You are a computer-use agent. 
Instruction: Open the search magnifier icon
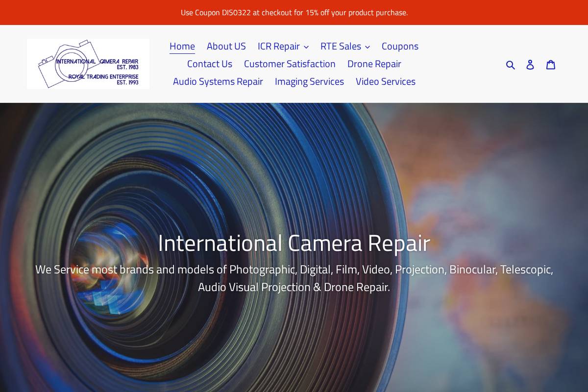pyautogui.click(x=510, y=65)
